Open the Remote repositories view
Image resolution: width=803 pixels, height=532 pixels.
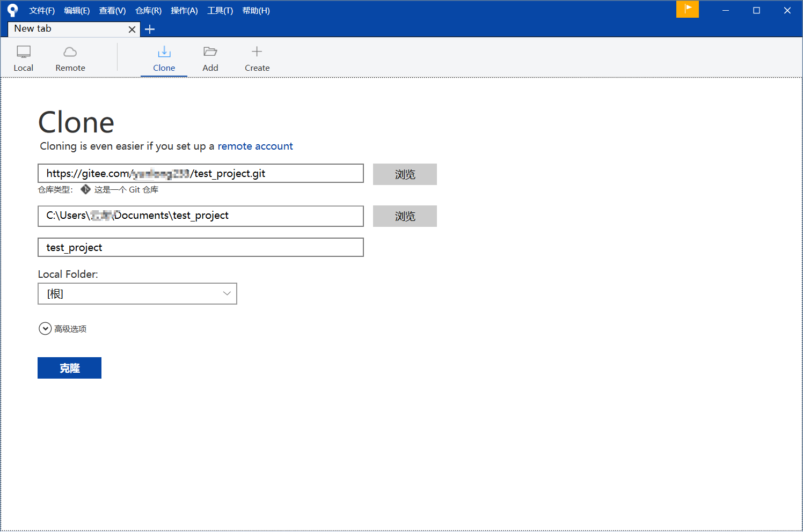70,58
